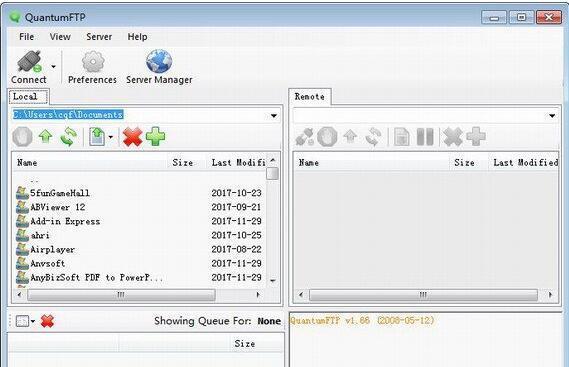Screen dimensions: 569x367
Task: Sort local list by Last Modified column
Action: [238, 163]
